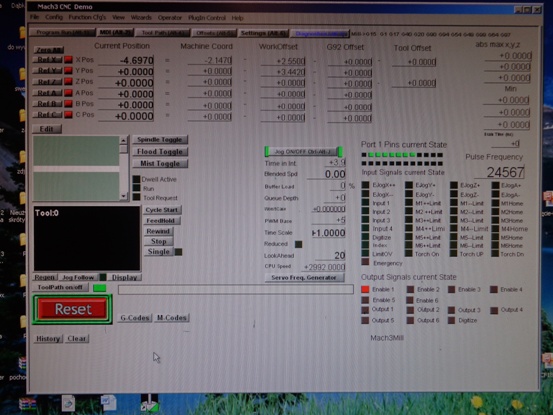
Task: Open the Config menu
Action: pos(54,17)
